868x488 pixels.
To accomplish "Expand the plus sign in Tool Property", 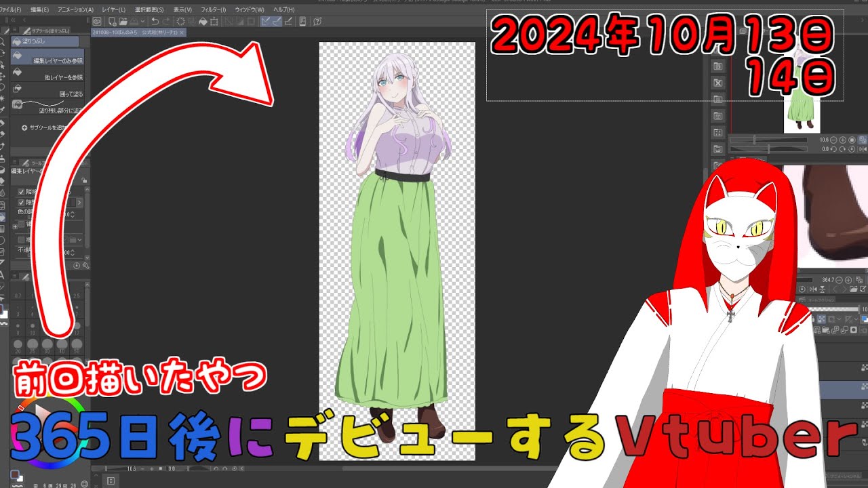I will pos(15,226).
